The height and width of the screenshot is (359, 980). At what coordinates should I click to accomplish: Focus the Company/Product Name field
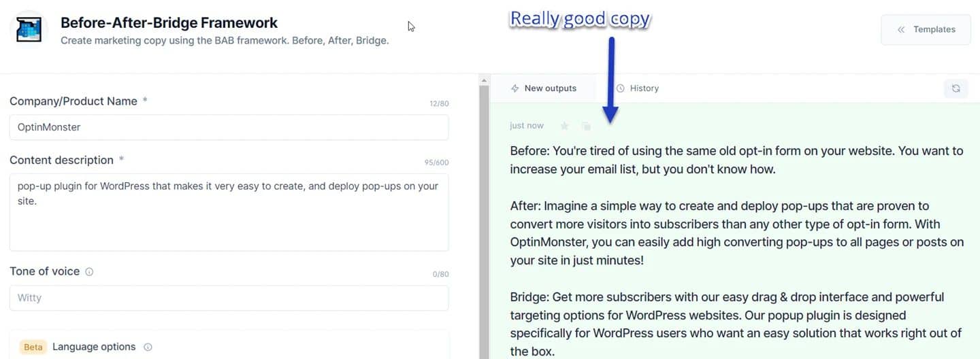[229, 127]
